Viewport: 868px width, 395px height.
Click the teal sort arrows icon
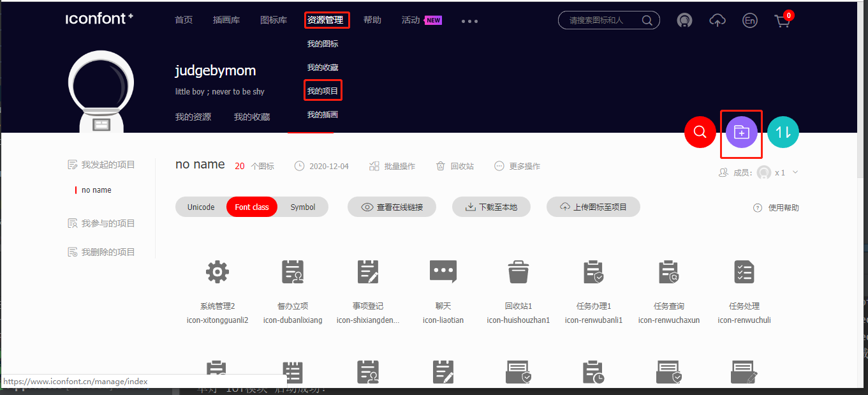(x=783, y=132)
